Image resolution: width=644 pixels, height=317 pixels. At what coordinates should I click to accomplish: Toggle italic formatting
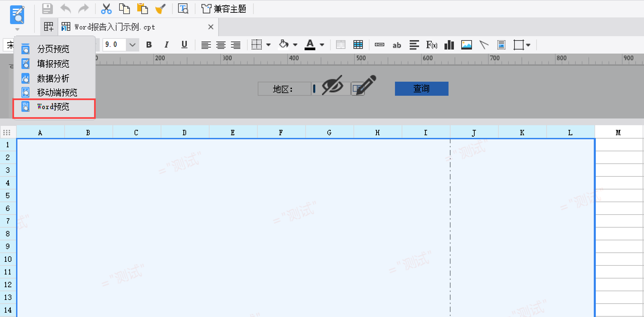pos(166,45)
